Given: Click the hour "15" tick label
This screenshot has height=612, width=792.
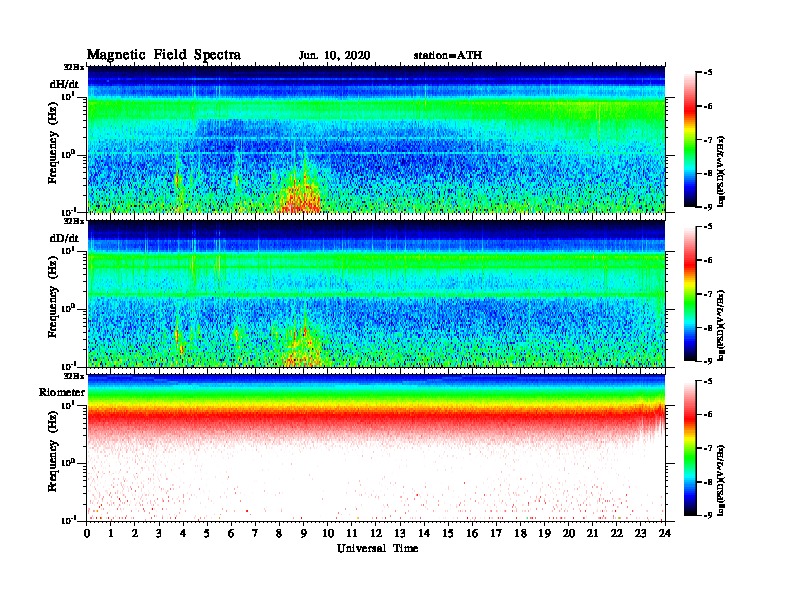Looking at the screenshot, I should (448, 533).
